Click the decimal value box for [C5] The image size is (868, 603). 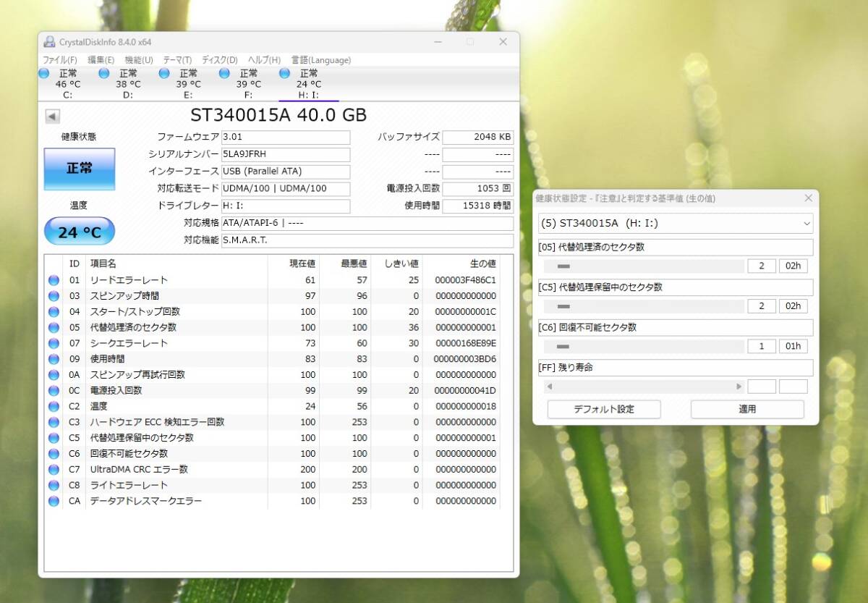click(x=762, y=306)
